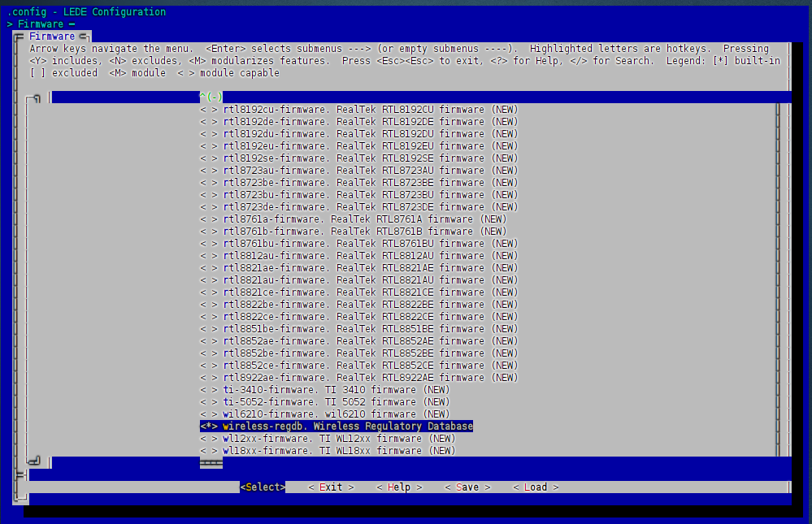Select the rtl8821ae-firmware entry
Viewport: 812px width, 524px height.
[359, 268]
